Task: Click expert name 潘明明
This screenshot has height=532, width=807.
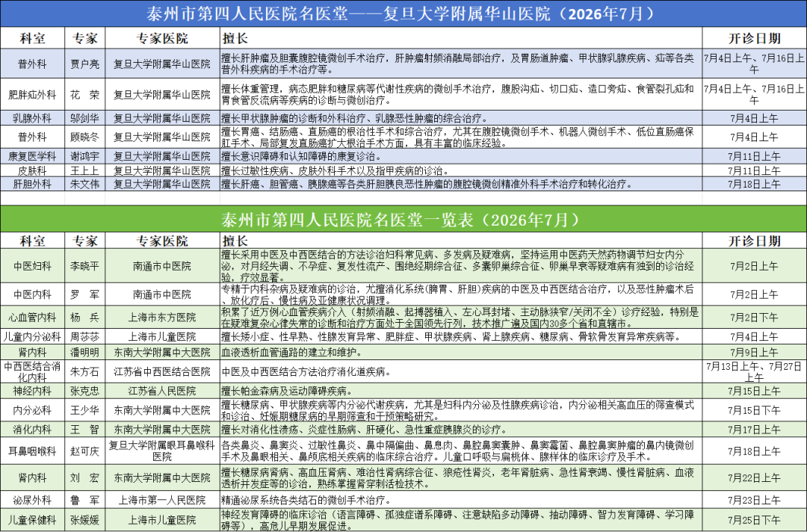Action: pyautogui.click(x=85, y=353)
